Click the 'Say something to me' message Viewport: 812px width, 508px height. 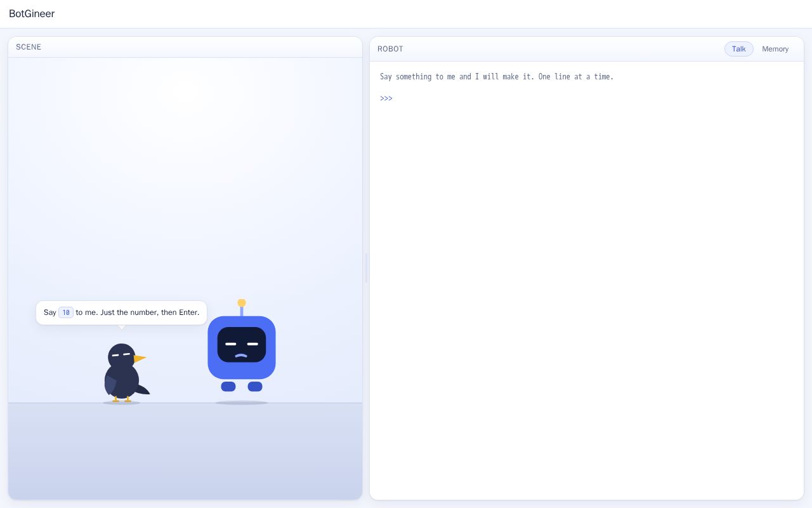(x=497, y=77)
